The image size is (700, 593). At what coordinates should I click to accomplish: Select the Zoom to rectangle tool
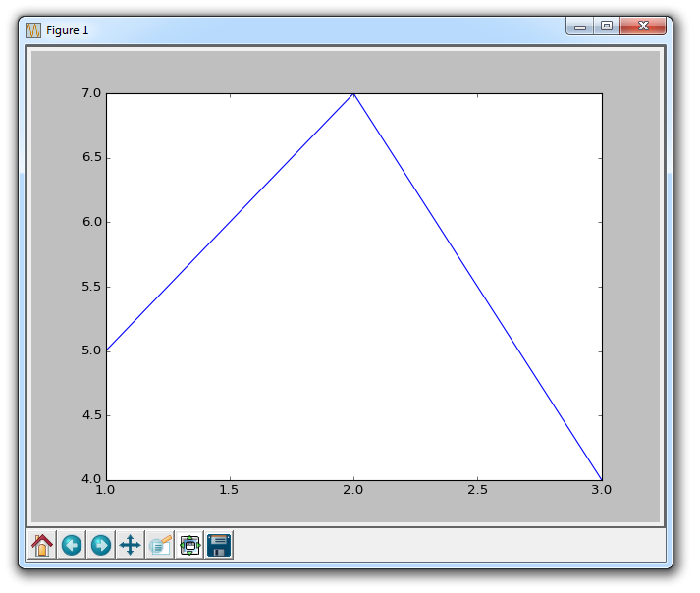pos(160,545)
